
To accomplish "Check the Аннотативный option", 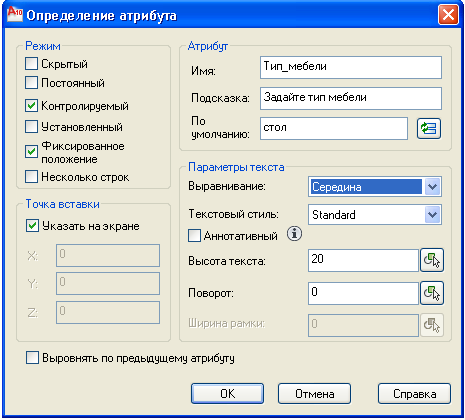I will point(194,235).
